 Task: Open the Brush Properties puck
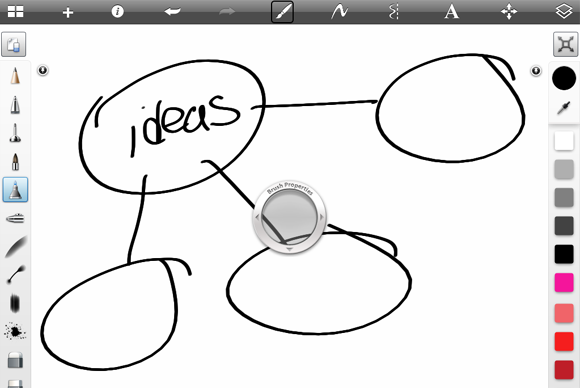(x=289, y=217)
